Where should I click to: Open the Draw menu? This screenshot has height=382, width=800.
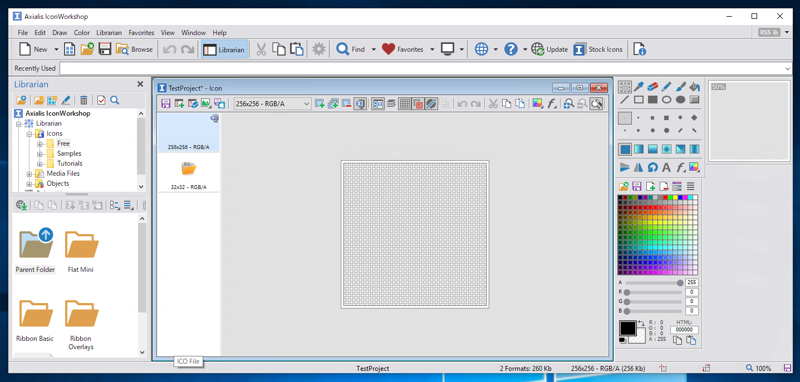[60, 33]
